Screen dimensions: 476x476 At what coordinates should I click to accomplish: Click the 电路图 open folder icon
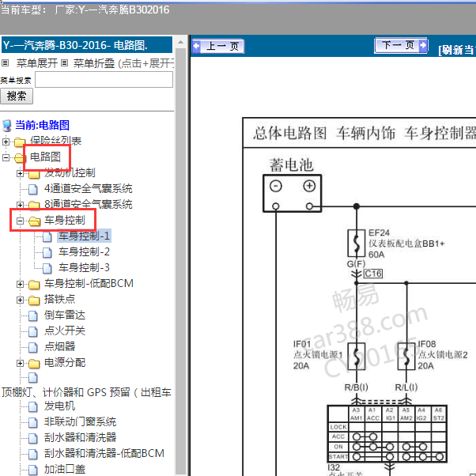20,157
